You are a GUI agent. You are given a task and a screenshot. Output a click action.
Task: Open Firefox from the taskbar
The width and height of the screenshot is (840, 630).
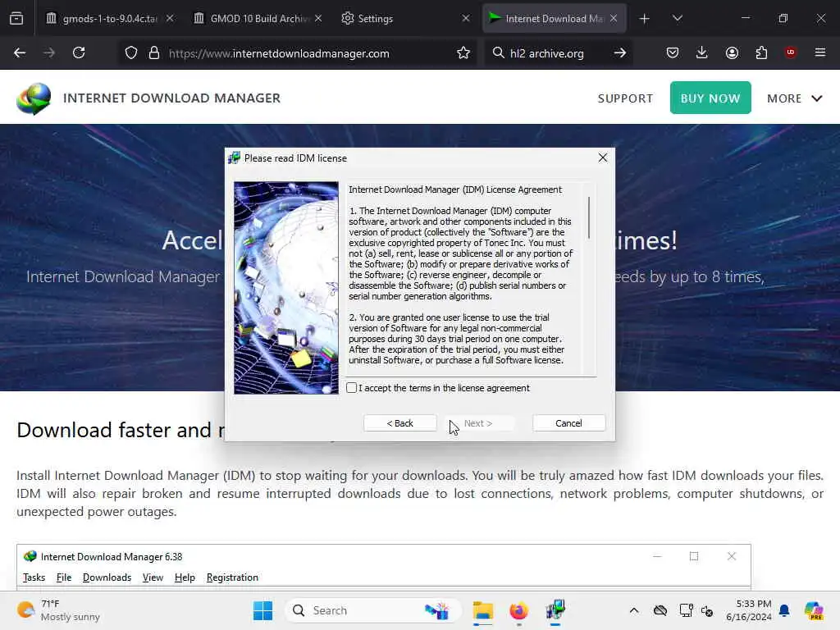point(518,610)
